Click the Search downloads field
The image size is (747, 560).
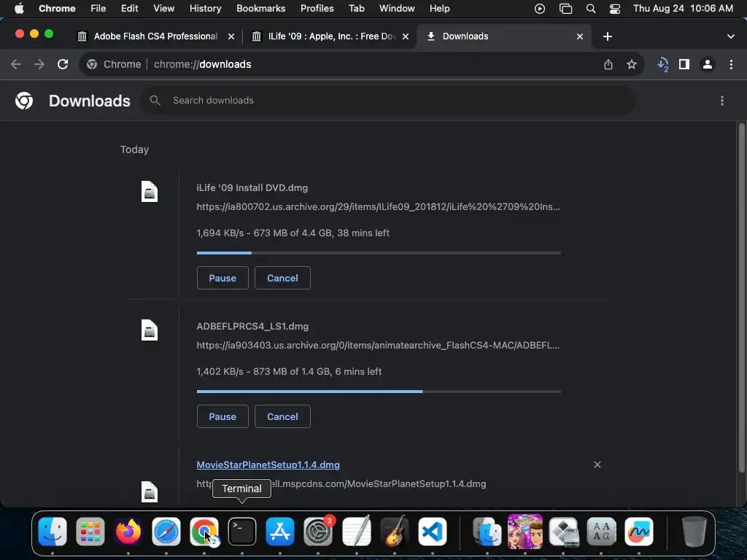(x=388, y=101)
